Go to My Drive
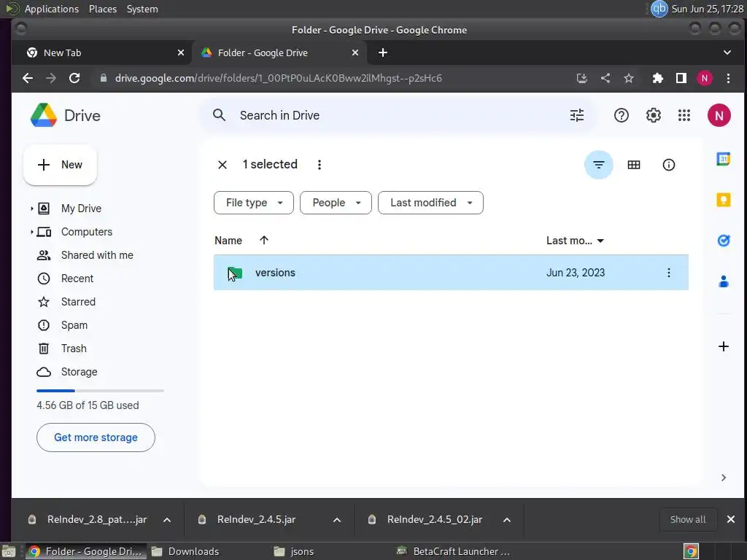 tap(81, 209)
